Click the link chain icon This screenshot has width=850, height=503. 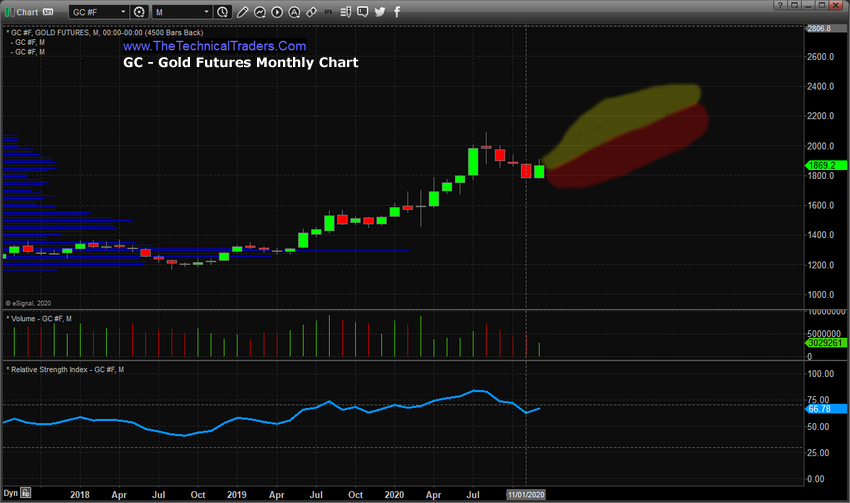(x=311, y=11)
